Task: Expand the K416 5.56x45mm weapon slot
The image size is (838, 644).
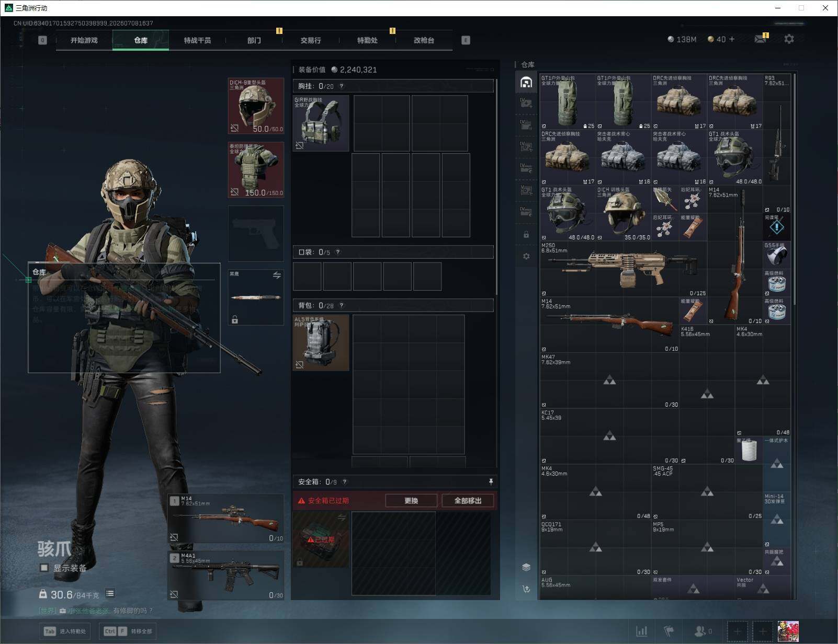Action: pos(707,395)
